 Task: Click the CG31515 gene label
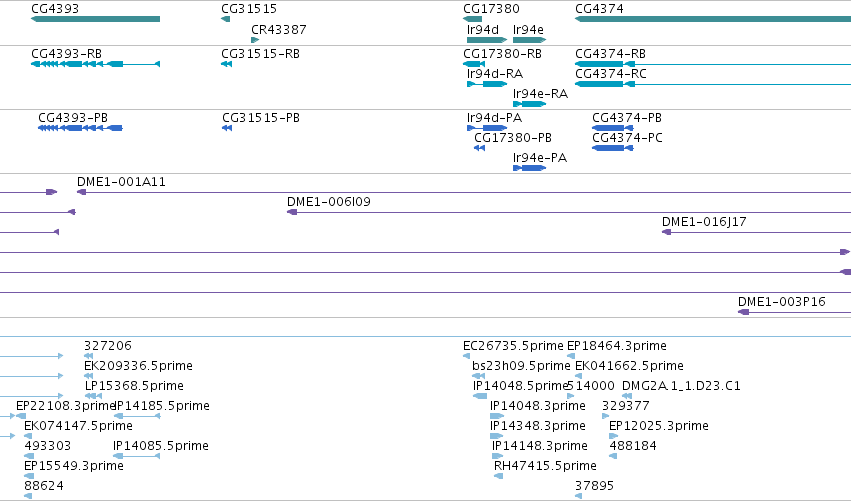(249, 9)
